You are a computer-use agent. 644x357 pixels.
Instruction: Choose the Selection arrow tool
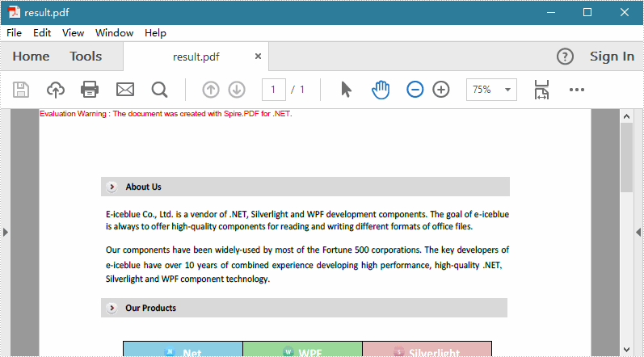tap(346, 90)
